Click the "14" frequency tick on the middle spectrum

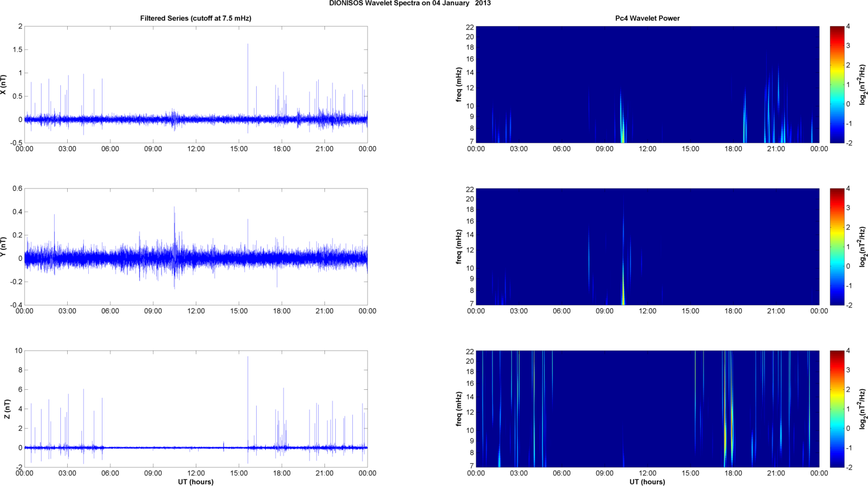tap(470, 234)
